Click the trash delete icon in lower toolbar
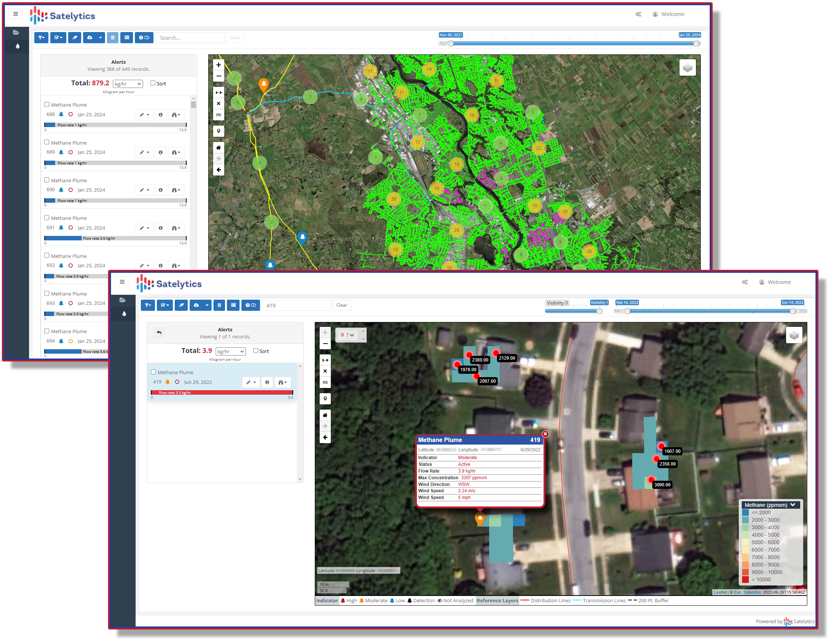 [x=219, y=306]
